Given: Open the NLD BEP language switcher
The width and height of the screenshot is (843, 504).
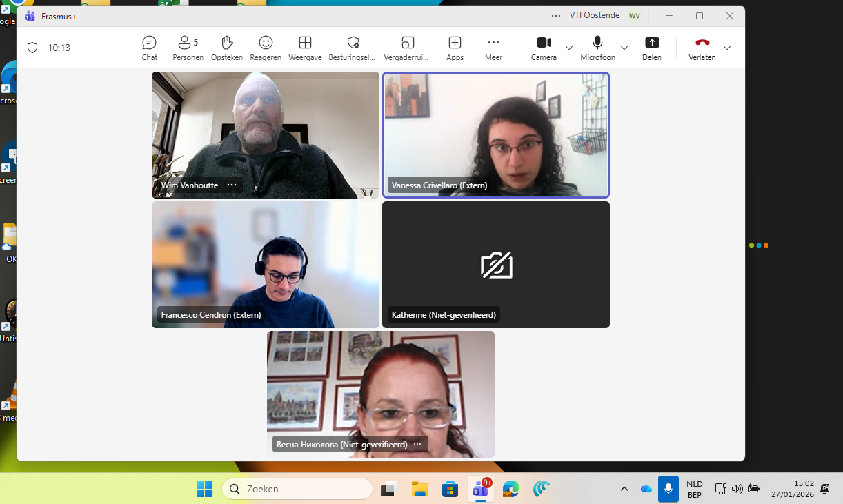Looking at the screenshot, I should (x=695, y=489).
